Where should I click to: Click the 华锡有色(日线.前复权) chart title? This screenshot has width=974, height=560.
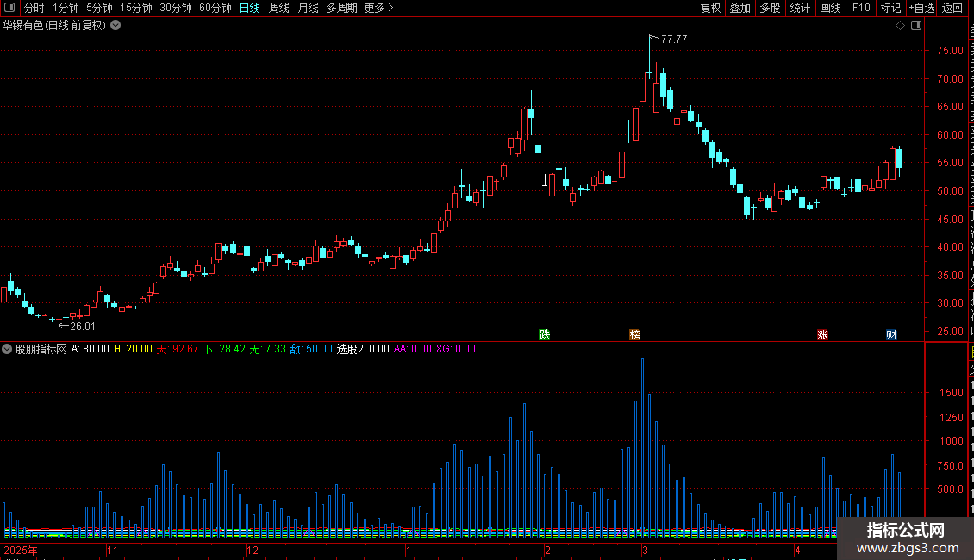[54, 26]
